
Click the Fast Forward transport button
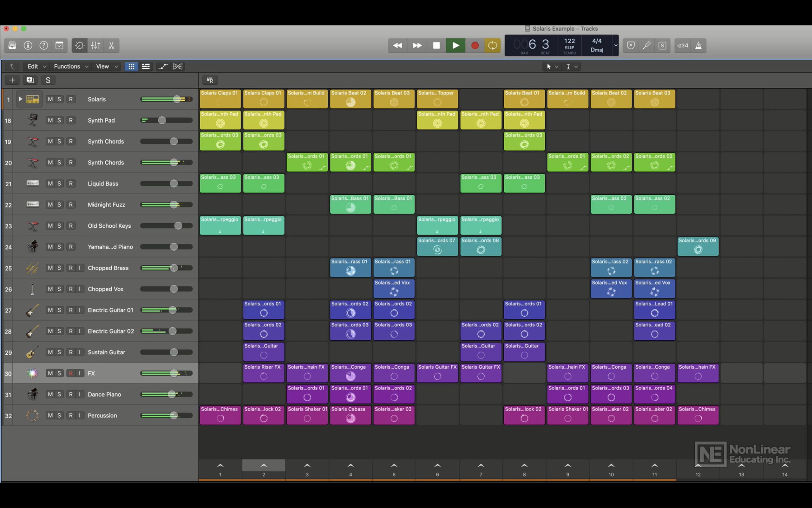click(x=417, y=45)
